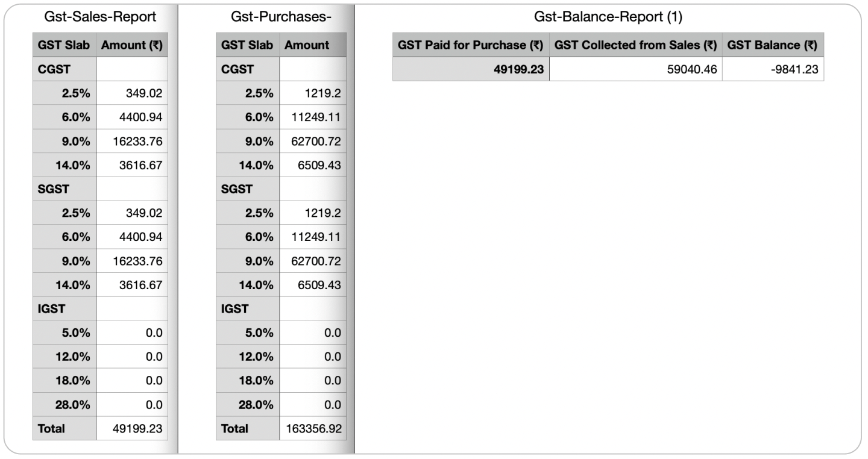Click GST Paid for Purchase (₹) header
The image size is (868, 459).
point(471,45)
